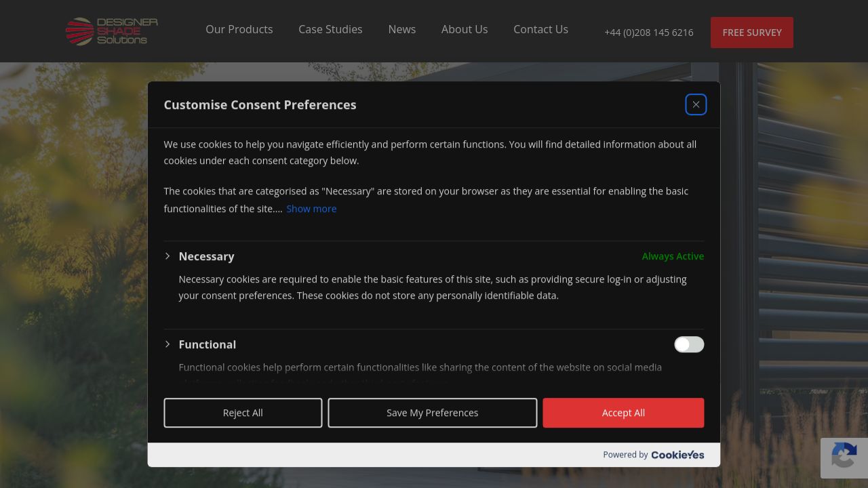Click the Always Active label
The width and height of the screenshot is (868, 488).
click(x=673, y=256)
